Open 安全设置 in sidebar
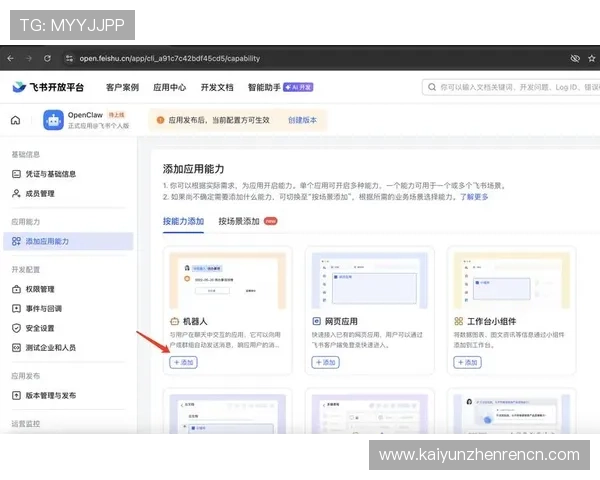 (40, 328)
